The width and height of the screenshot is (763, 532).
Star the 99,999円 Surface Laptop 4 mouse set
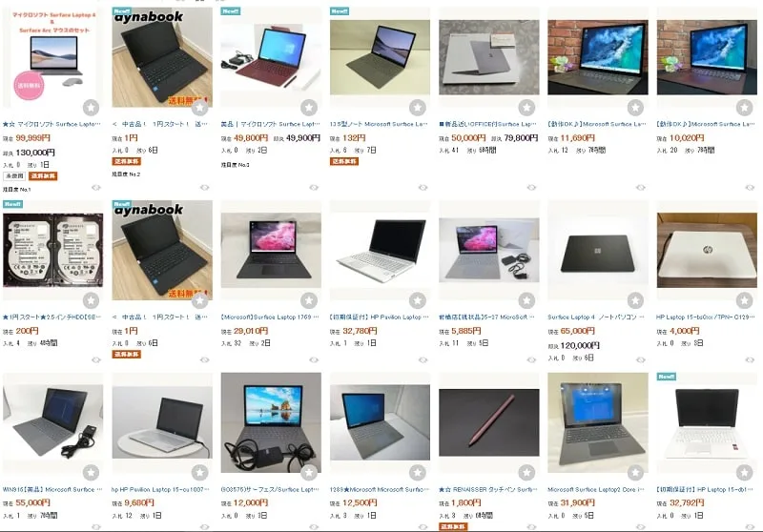click(91, 107)
